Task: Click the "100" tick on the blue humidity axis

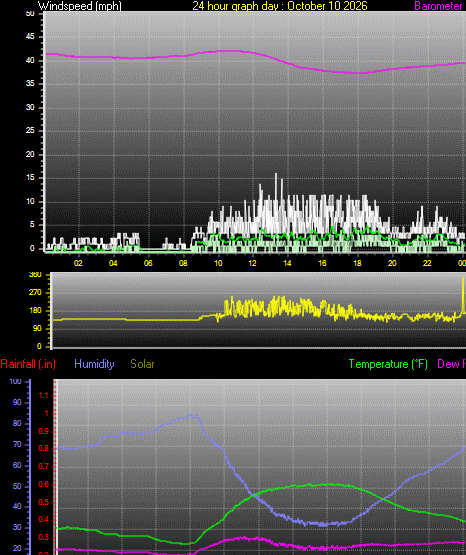Action: tap(15, 382)
